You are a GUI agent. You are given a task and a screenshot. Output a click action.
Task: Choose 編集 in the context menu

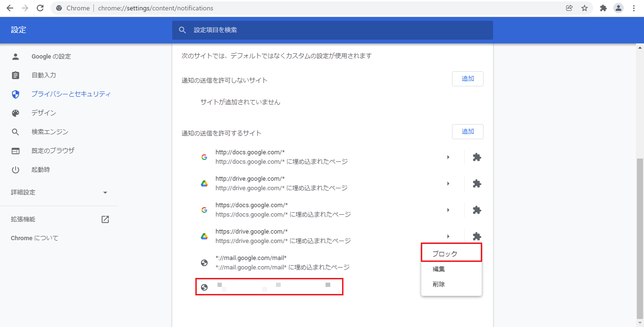[x=439, y=269]
